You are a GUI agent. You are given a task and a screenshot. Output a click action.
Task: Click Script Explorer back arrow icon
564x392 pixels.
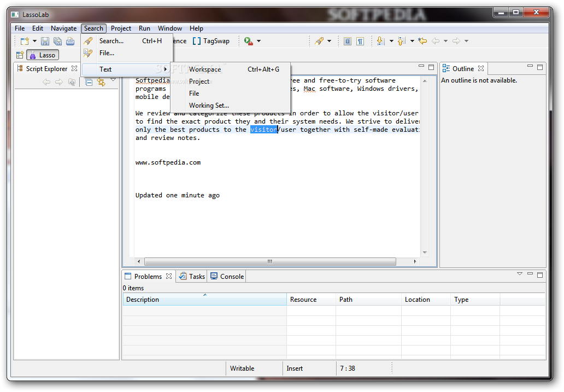point(46,82)
